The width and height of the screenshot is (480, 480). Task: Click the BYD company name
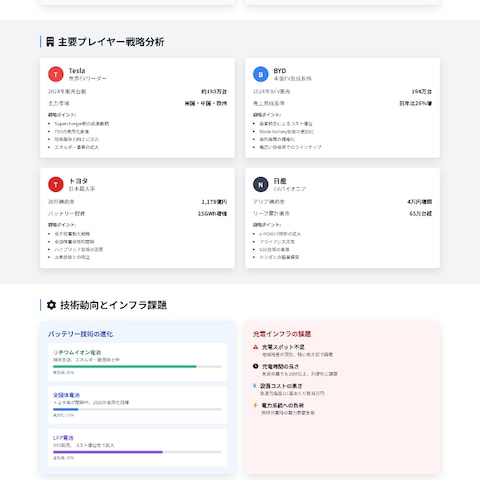point(280,71)
